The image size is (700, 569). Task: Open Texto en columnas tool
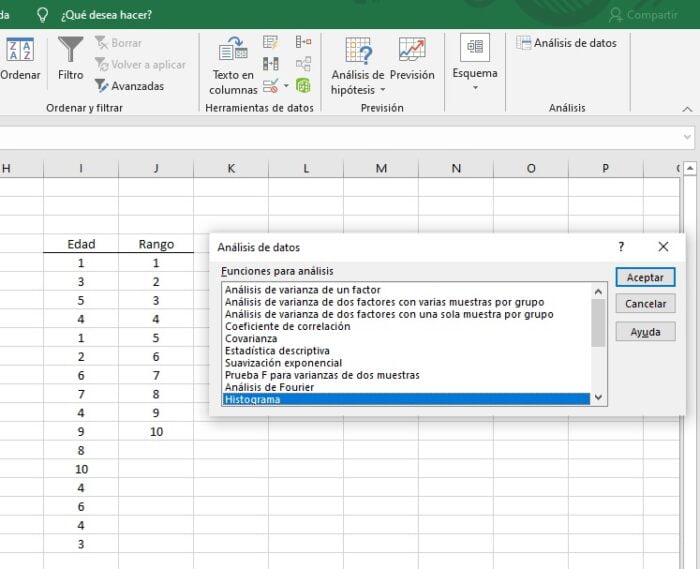pyautogui.click(x=233, y=66)
